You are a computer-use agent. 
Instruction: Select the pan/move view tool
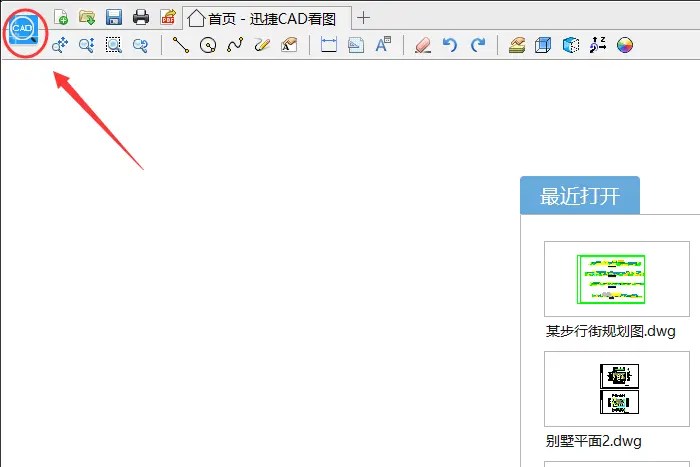pyautogui.click(x=60, y=45)
